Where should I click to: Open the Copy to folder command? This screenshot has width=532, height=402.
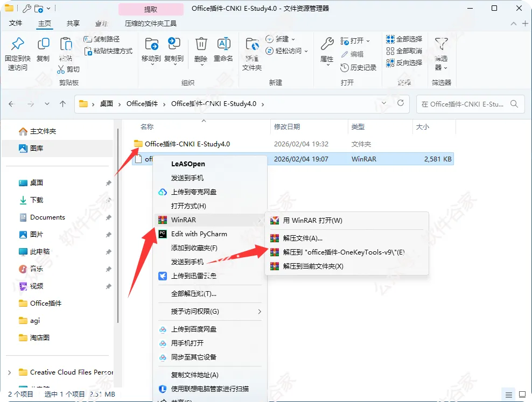pos(174,51)
